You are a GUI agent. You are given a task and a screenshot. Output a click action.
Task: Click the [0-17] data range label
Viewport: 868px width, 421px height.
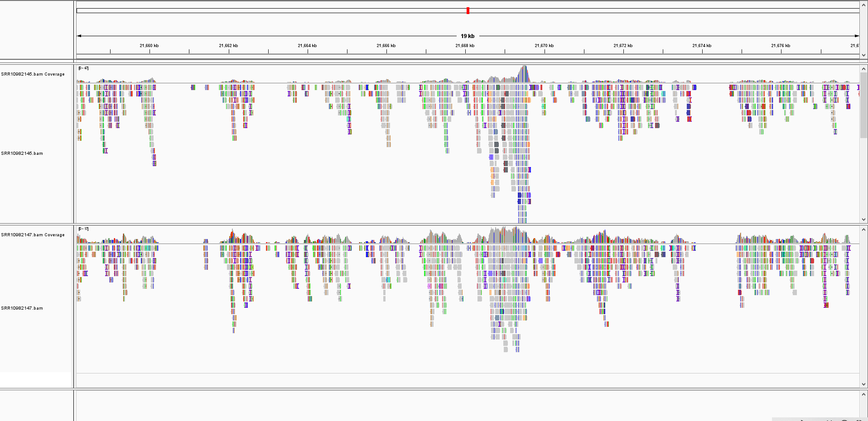tap(83, 229)
